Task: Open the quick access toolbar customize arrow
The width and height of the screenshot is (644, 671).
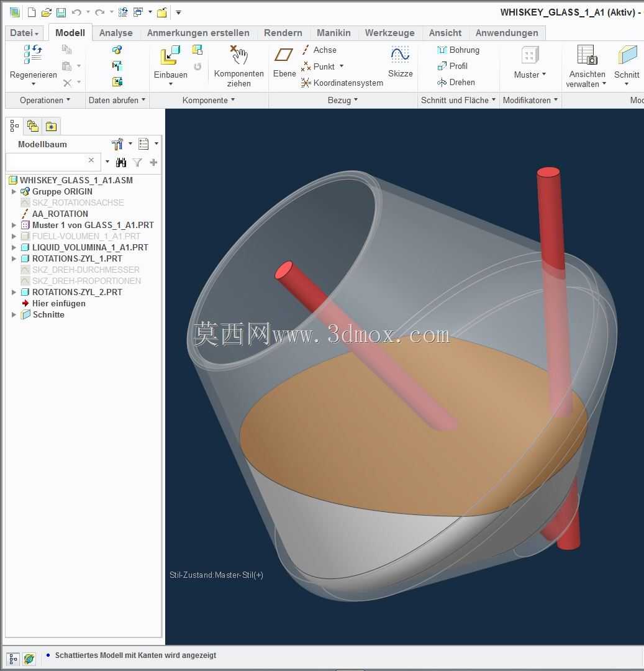Action: pos(178,12)
